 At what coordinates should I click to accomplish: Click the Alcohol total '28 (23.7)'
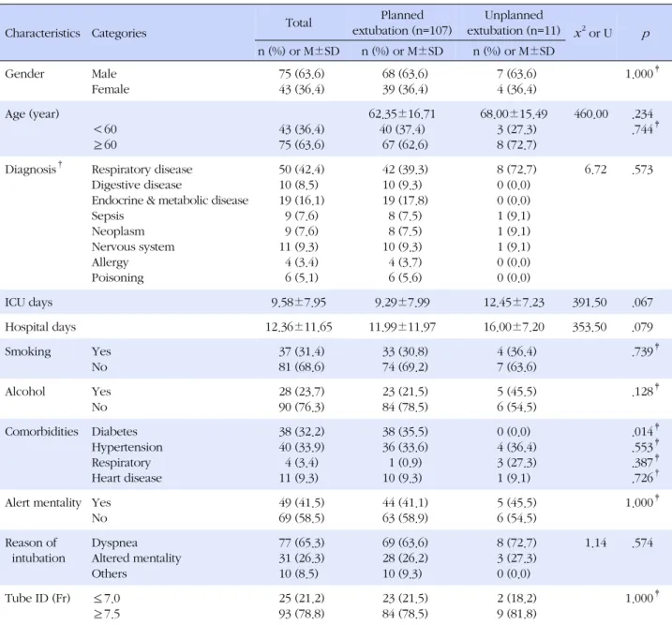pos(301,392)
